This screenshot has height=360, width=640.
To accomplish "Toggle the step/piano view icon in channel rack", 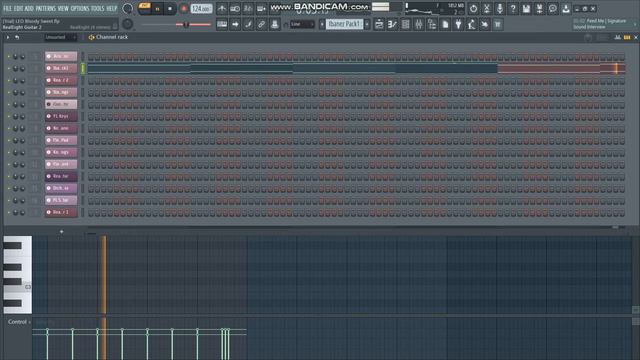I will pos(627,38).
